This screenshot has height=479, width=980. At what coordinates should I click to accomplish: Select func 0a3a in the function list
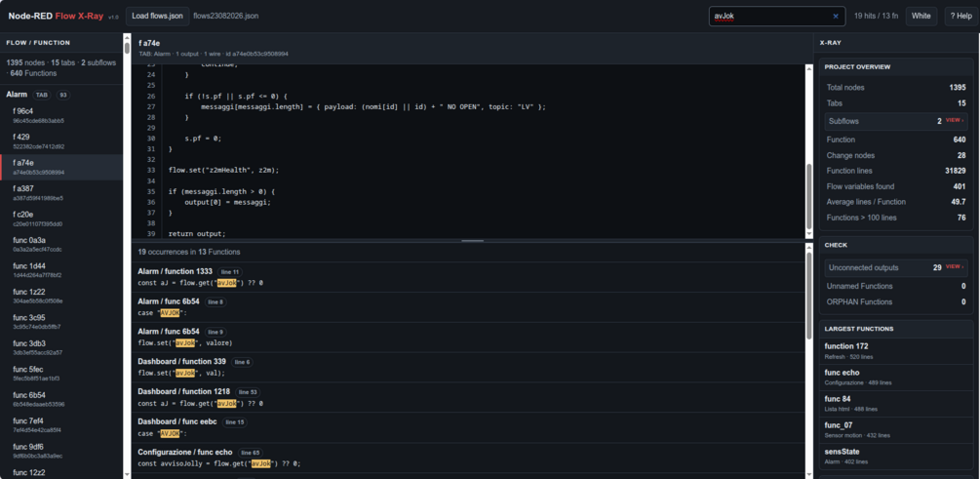click(x=61, y=244)
